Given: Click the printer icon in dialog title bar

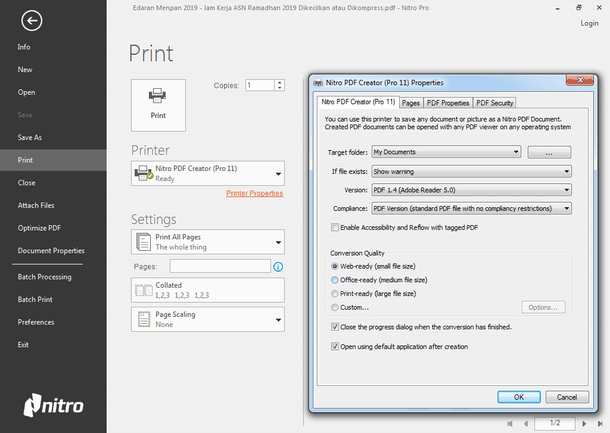Looking at the screenshot, I should click(318, 83).
